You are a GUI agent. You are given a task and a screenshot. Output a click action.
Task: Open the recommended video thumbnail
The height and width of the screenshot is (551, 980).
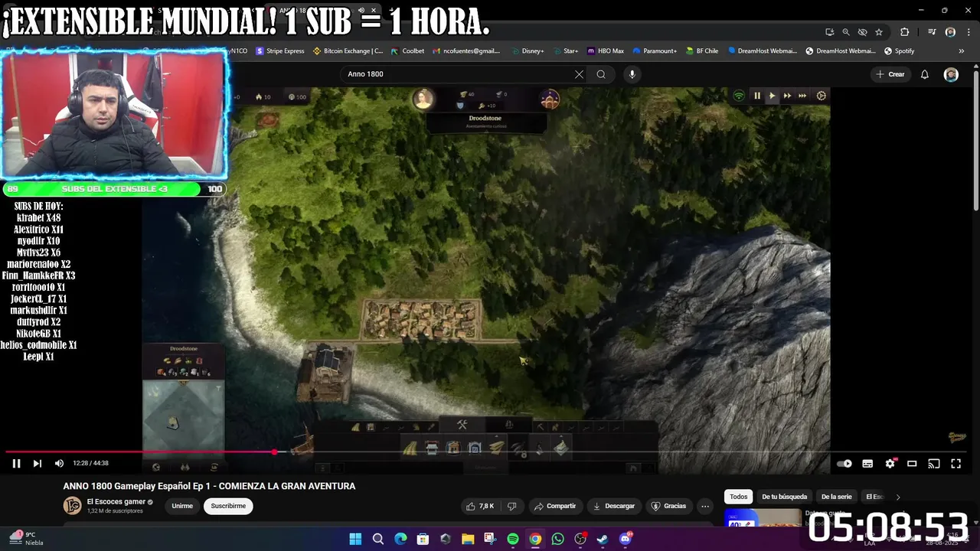[763, 518]
